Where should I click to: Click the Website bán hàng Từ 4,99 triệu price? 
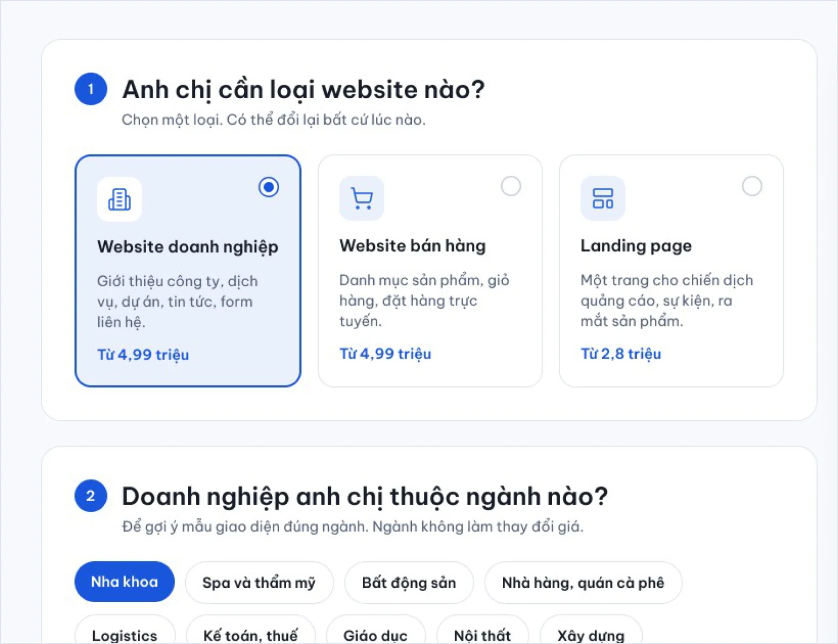coord(385,353)
